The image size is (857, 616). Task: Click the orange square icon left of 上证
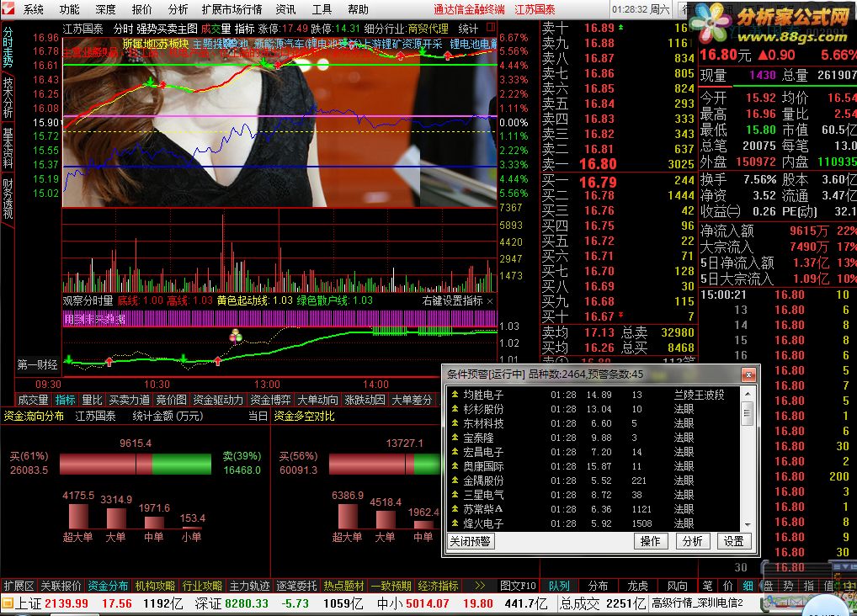7,603
